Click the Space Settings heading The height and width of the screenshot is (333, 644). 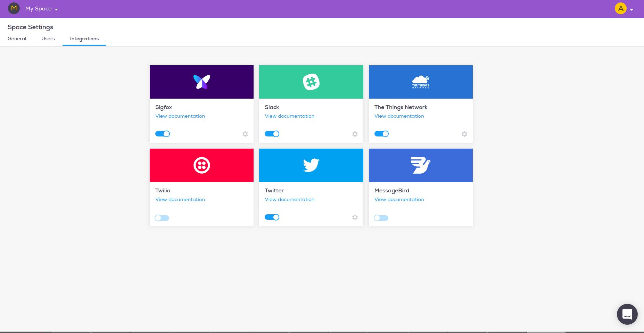click(x=31, y=27)
